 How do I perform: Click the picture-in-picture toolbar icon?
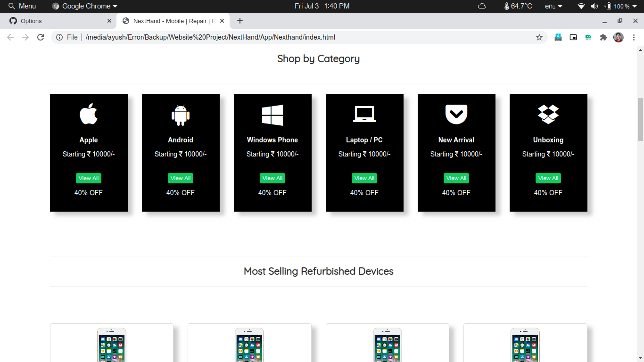point(573,37)
